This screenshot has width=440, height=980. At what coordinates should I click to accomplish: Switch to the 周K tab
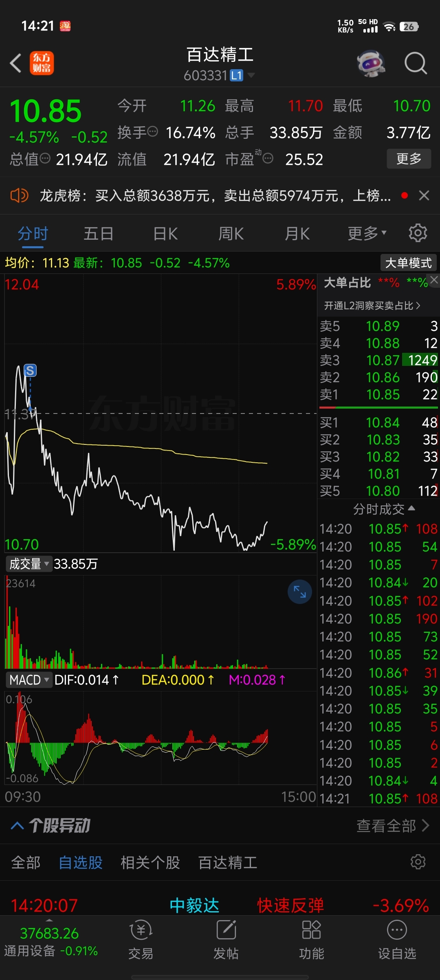point(231,234)
